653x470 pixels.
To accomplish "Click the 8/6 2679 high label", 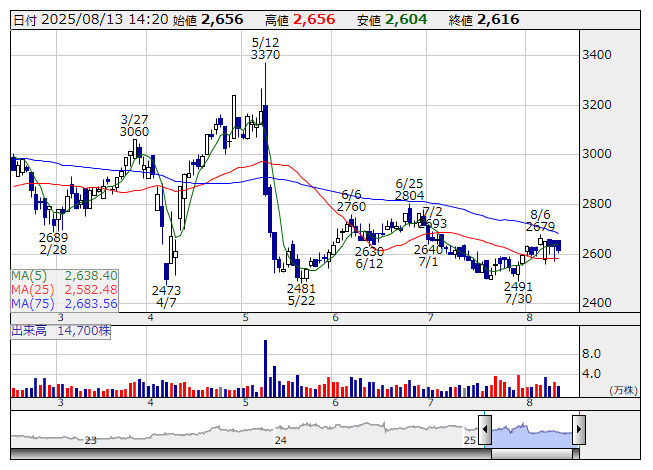I will pos(540,221).
